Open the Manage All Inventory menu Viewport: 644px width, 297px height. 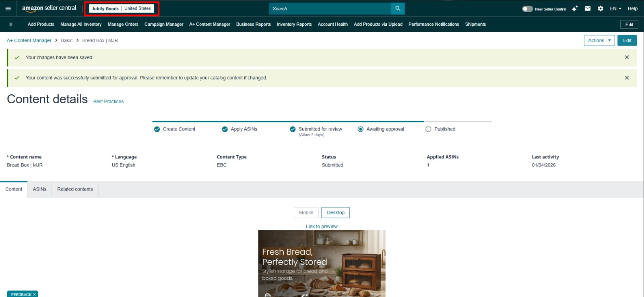(81, 25)
